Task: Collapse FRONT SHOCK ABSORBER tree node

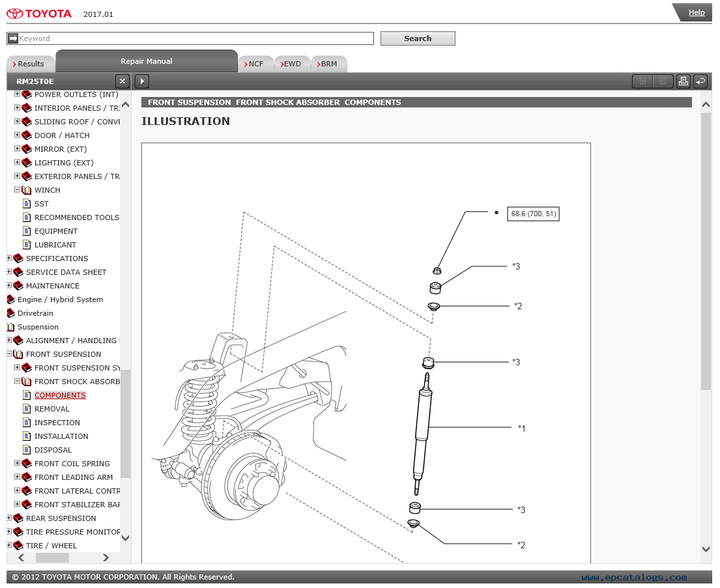Action: [x=17, y=381]
